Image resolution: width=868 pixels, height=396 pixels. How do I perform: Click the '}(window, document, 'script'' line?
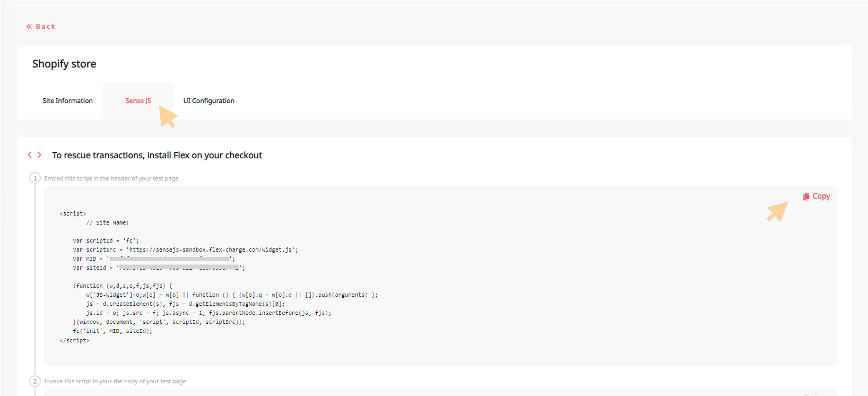159,322
